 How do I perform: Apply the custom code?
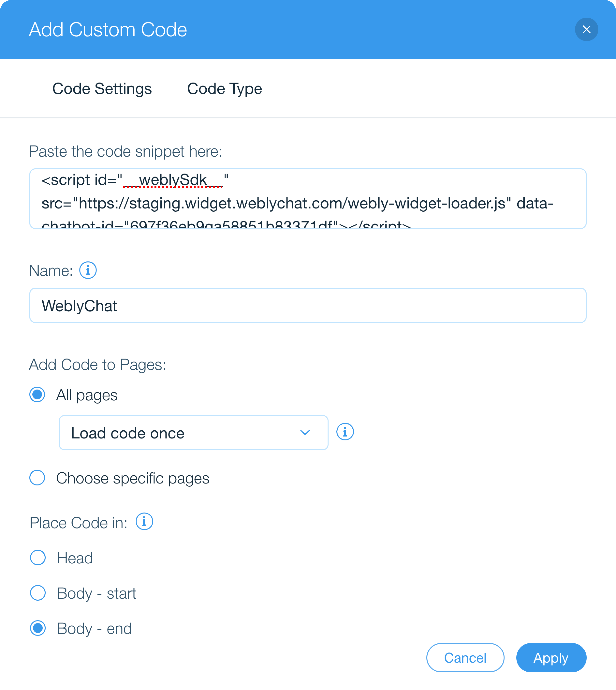point(551,658)
